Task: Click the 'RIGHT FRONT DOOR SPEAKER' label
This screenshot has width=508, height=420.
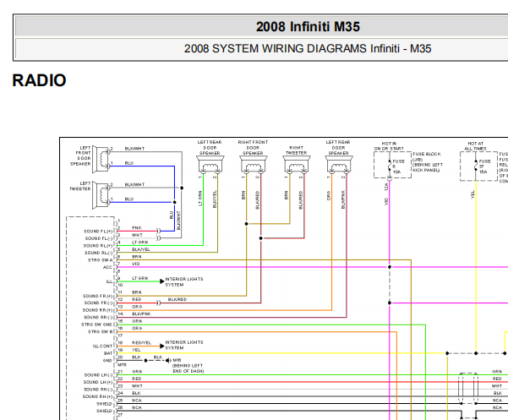Action: click(253, 147)
